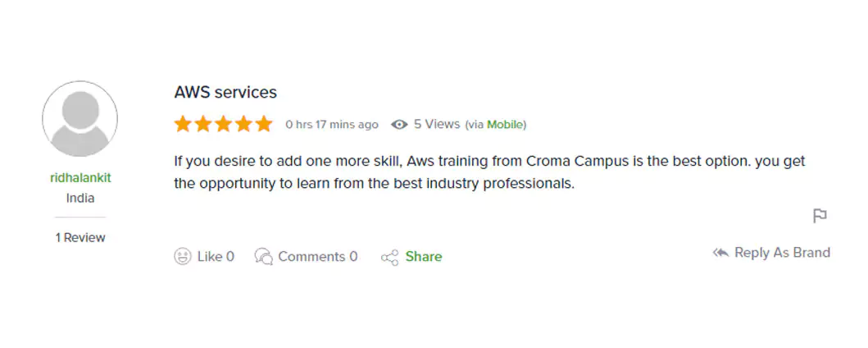Viewport: 868px width, 348px height.
Task: Click the reply arrows icon
Action: click(720, 253)
